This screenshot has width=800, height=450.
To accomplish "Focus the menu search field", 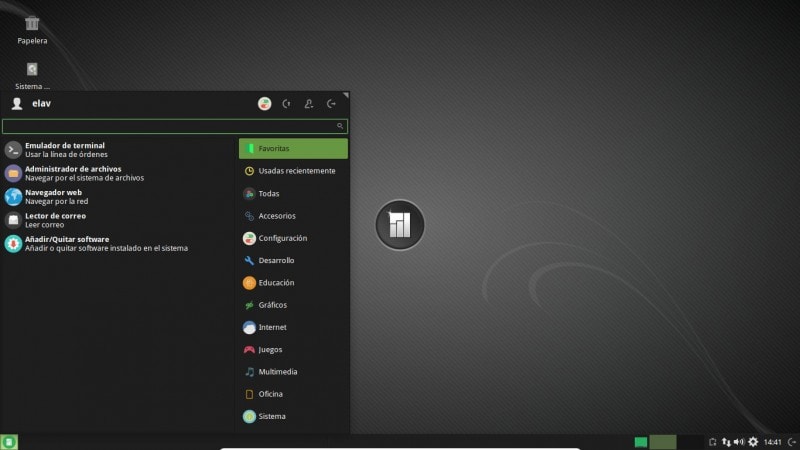I will [175, 126].
